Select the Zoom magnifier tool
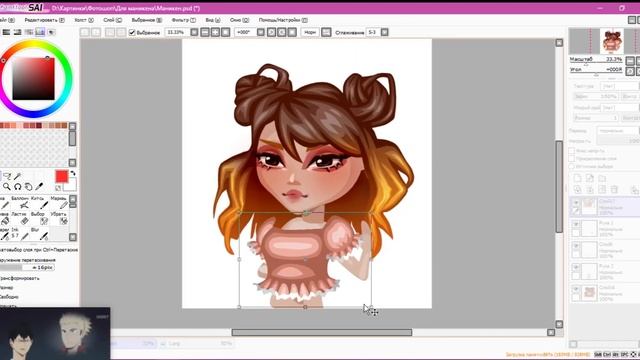This screenshot has width=640, height=360. tap(7, 187)
